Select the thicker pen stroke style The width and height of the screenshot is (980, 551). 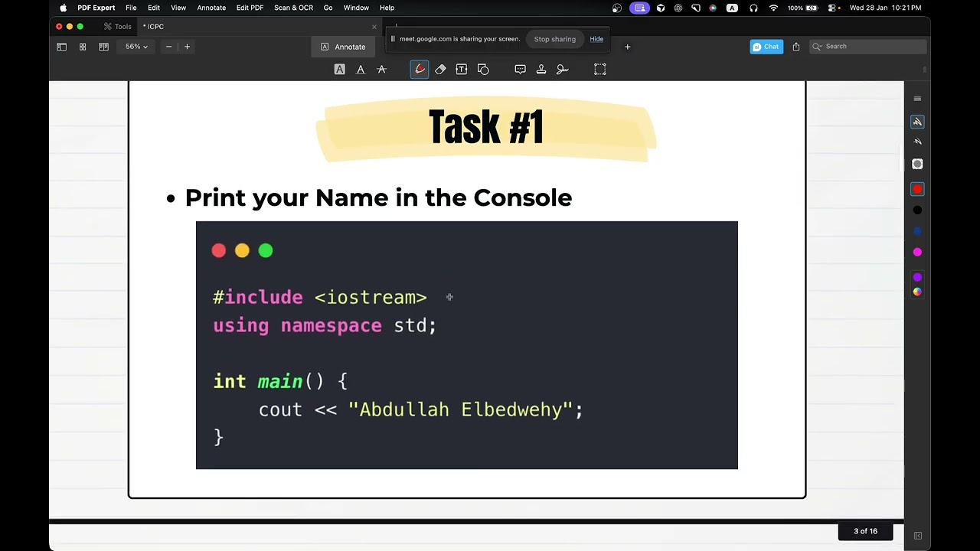pos(917,122)
